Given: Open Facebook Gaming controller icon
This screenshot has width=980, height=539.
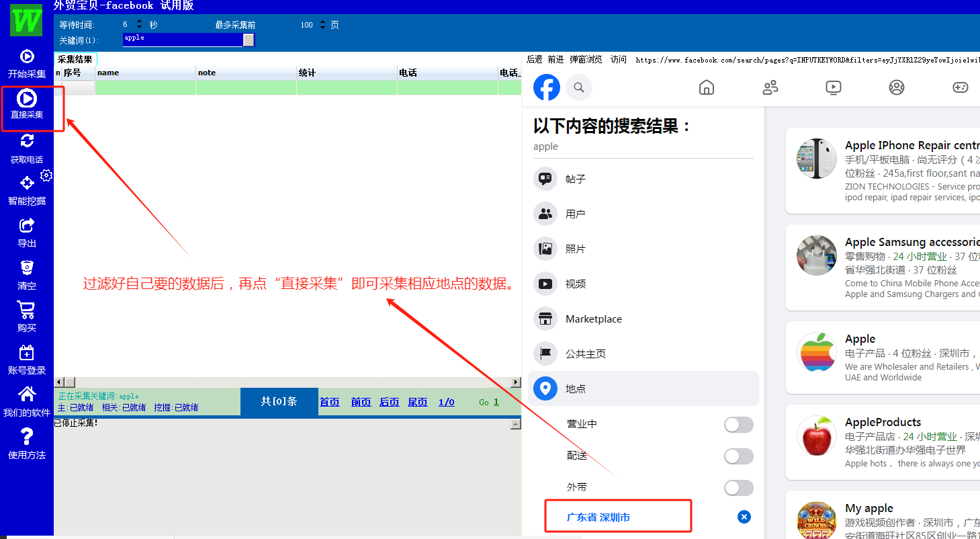Looking at the screenshot, I should click(x=960, y=87).
